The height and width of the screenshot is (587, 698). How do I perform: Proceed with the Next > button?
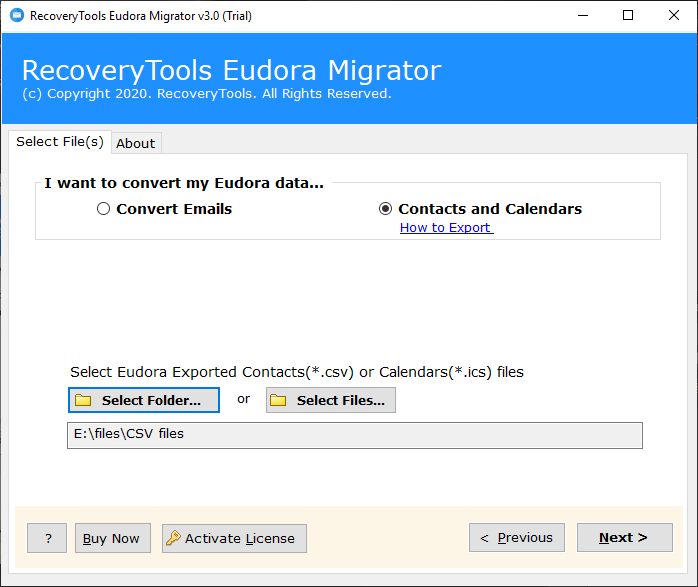coord(625,538)
